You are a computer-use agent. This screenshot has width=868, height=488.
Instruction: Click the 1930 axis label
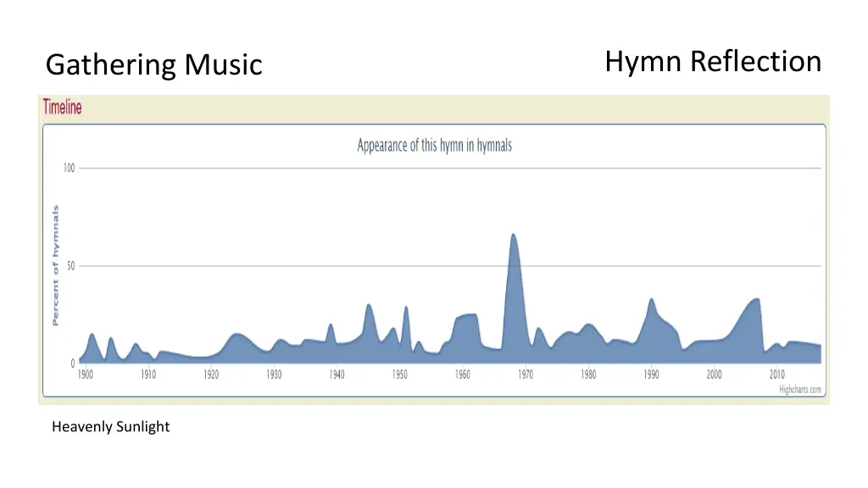(x=273, y=374)
